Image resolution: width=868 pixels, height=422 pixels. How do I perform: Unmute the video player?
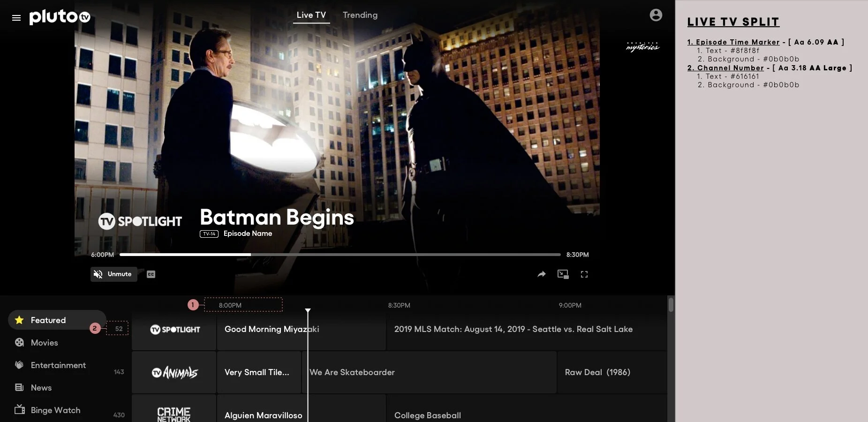(113, 274)
